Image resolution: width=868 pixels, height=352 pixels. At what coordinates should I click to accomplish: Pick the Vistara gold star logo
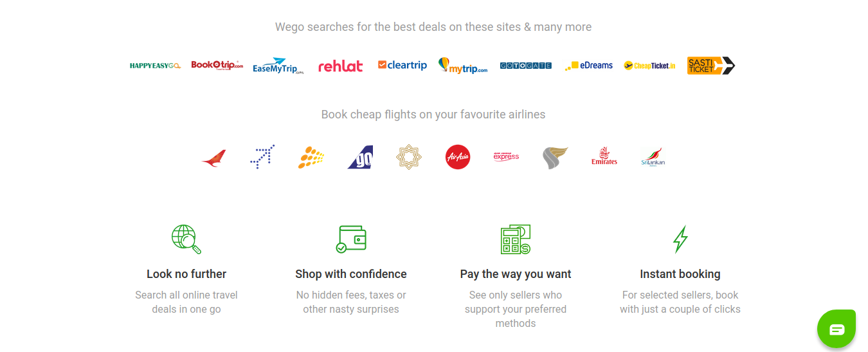(x=409, y=157)
